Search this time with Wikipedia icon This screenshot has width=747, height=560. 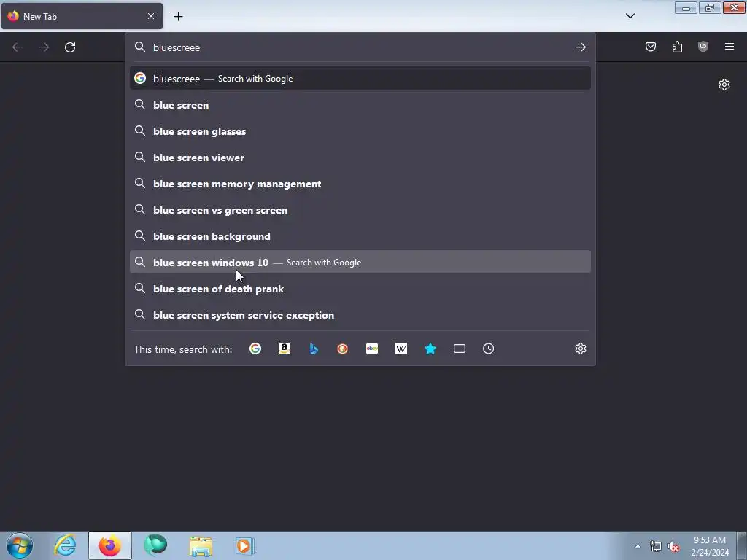coord(401,349)
